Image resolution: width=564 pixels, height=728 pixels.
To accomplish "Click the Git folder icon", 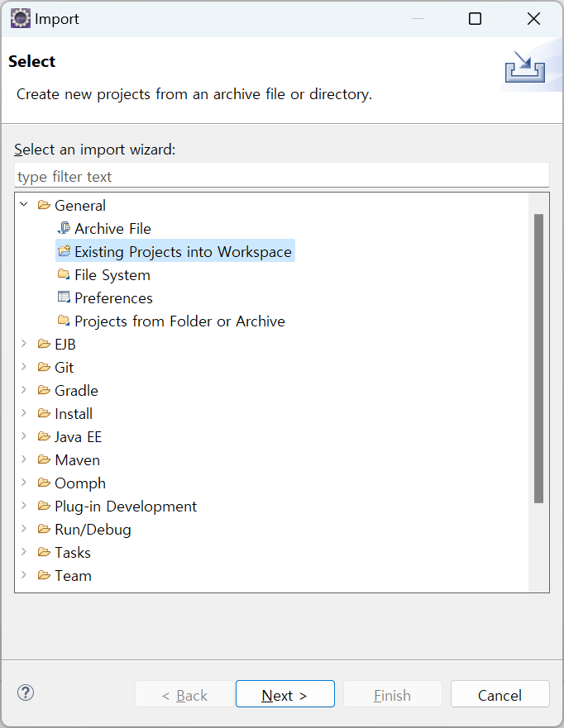I will pos(44,367).
